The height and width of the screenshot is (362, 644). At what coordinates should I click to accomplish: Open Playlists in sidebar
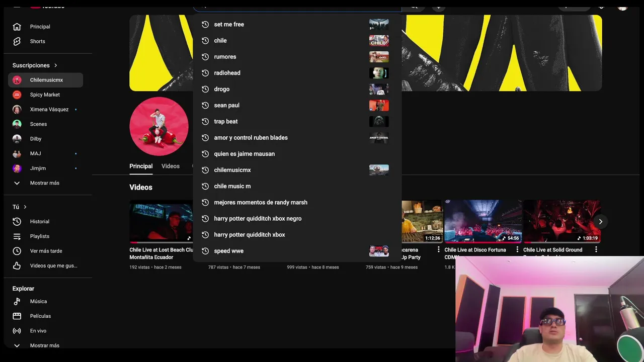tap(45, 236)
